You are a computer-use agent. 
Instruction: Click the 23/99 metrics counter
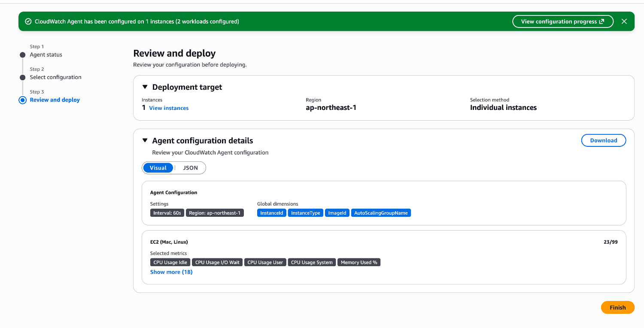pos(611,242)
